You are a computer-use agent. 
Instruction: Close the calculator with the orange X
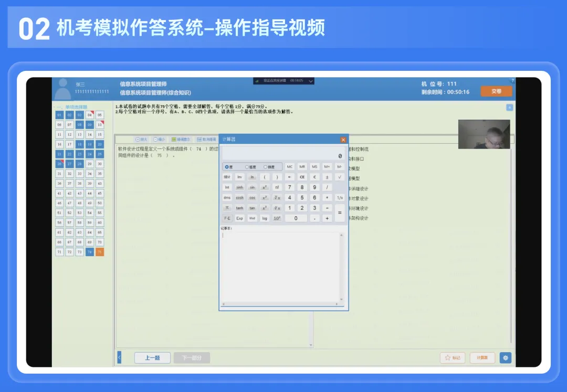[x=343, y=140]
